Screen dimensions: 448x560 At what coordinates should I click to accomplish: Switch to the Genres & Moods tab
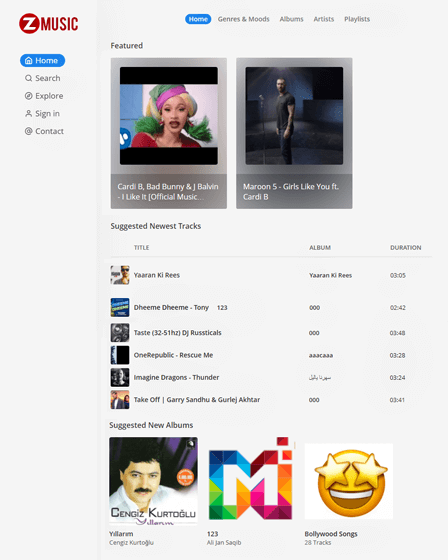(x=244, y=19)
